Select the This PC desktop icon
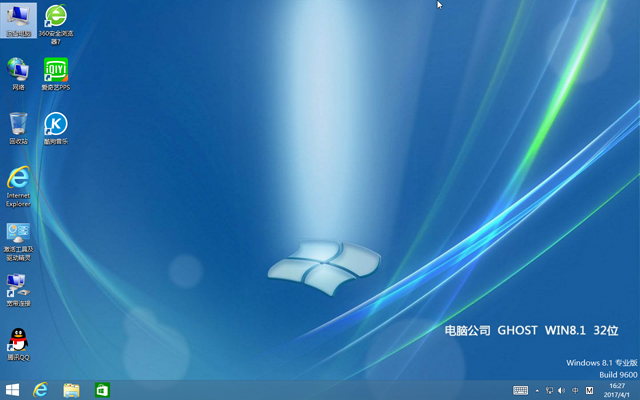This screenshot has width=640, height=400. click(x=19, y=17)
